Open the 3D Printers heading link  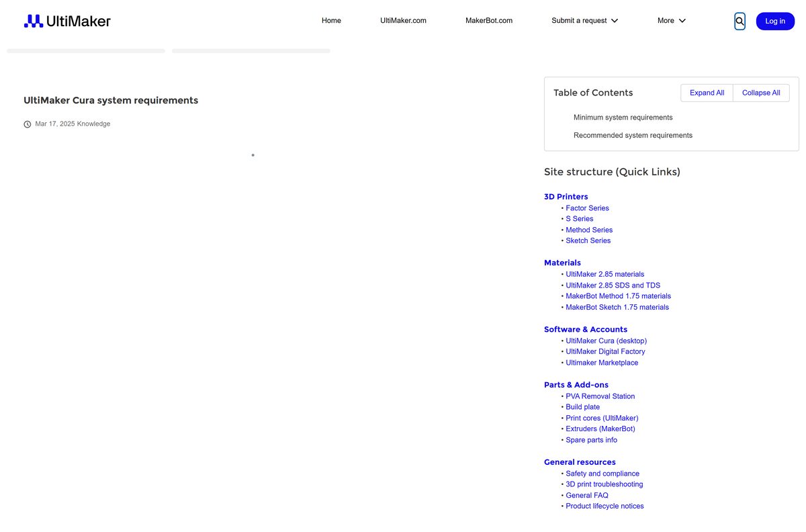tap(566, 197)
